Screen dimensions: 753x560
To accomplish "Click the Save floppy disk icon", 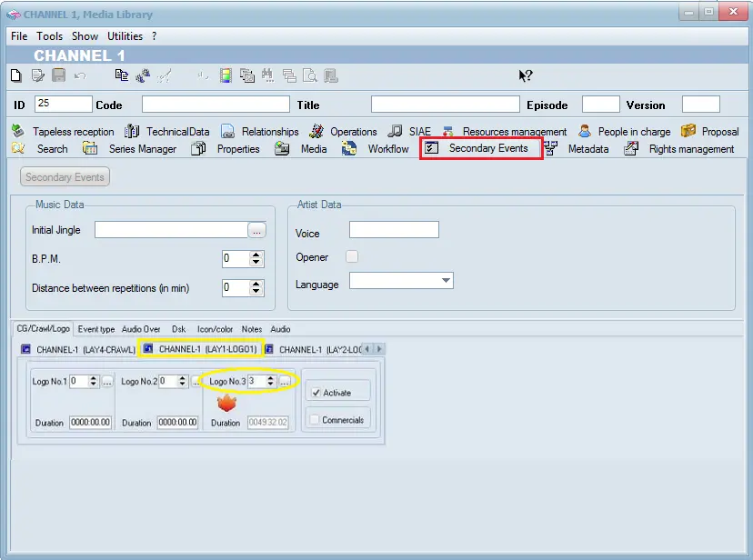I will coord(59,76).
